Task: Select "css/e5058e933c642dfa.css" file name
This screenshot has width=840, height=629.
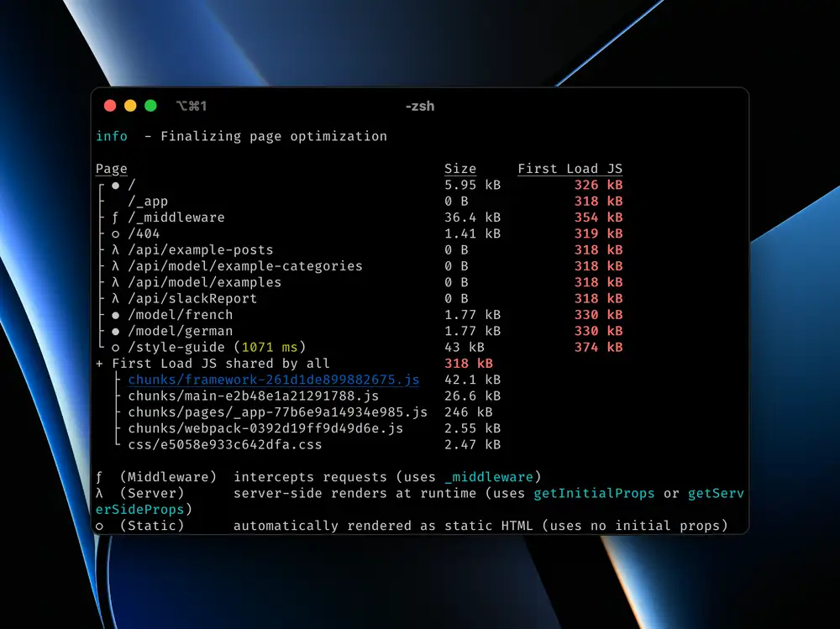Action: tap(225, 445)
